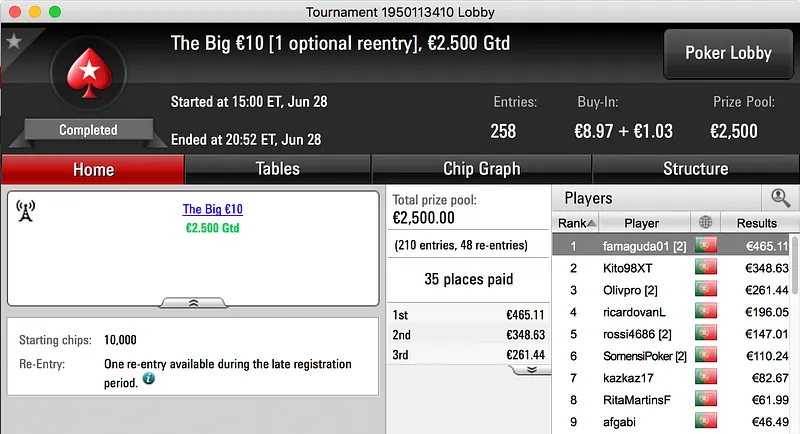
Task: Open the Chip Graph tab
Action: coord(481,169)
